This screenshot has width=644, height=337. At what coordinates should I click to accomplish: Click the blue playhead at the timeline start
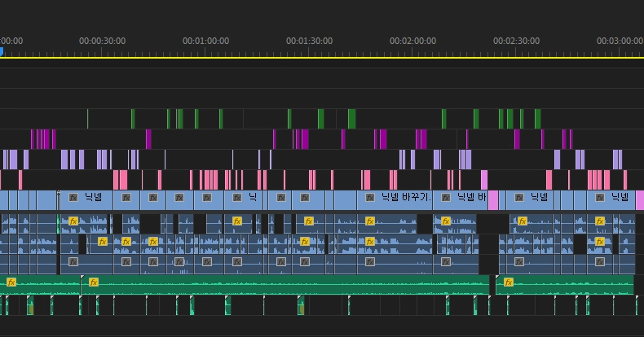(2, 51)
